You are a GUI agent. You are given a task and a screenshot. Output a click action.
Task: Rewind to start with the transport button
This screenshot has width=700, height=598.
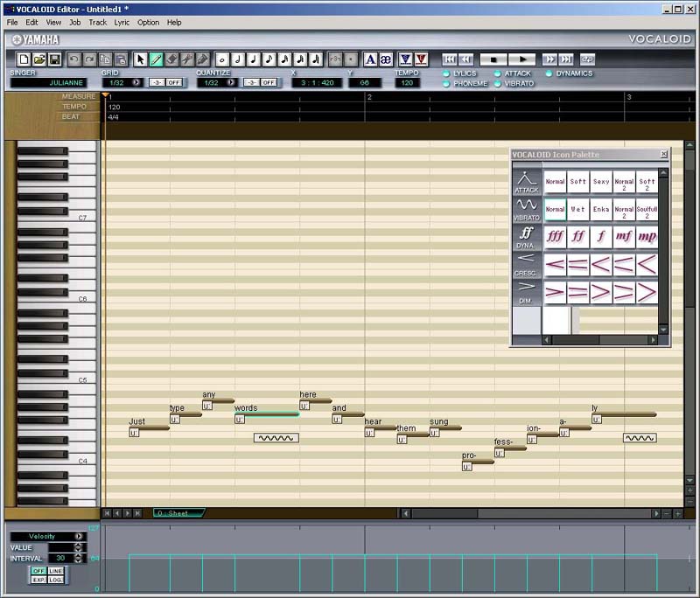[450, 59]
